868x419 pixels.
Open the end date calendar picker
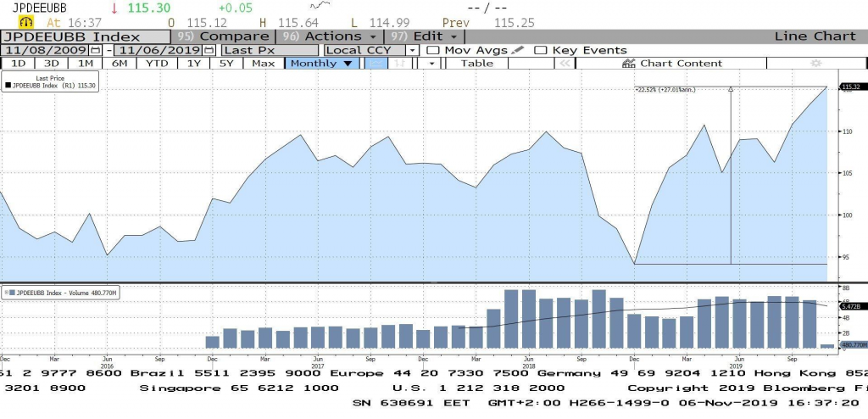click(x=209, y=50)
